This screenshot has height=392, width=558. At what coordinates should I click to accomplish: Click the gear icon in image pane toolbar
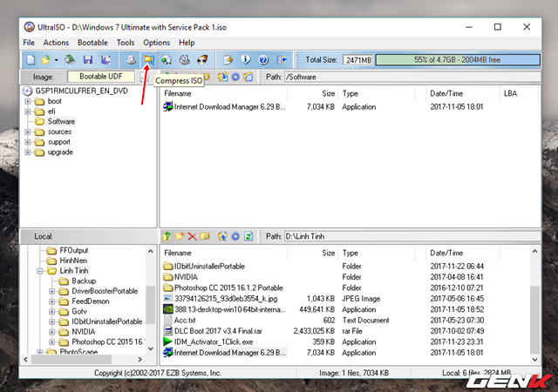pos(235,77)
